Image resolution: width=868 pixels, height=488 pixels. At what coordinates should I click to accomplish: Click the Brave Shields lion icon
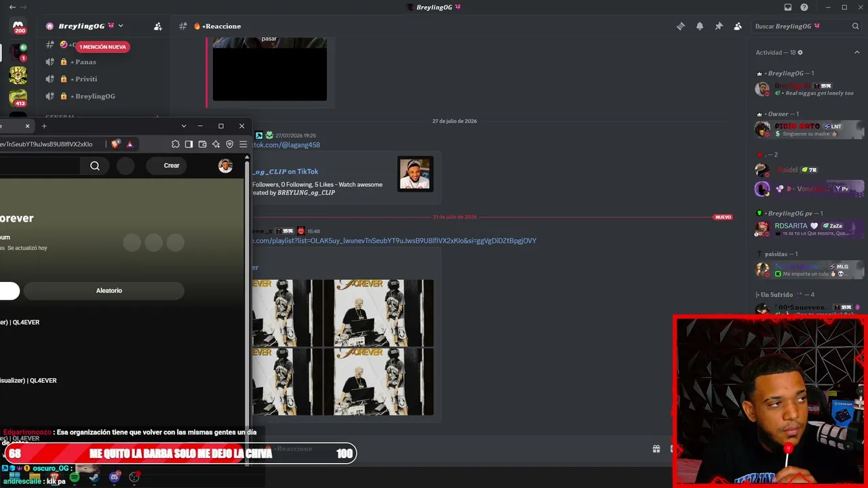[115, 144]
